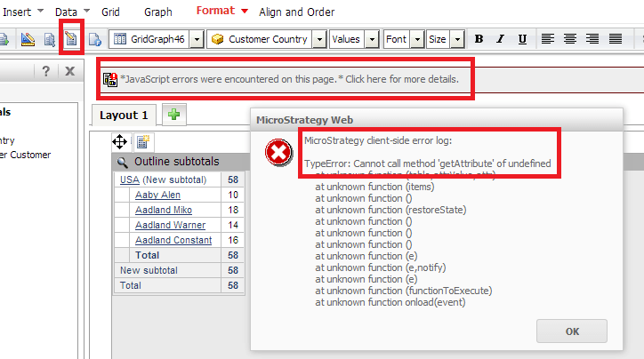This screenshot has width=644, height=359.
Task: Click the 'onload(event)' stack trace line
Action: 390,302
